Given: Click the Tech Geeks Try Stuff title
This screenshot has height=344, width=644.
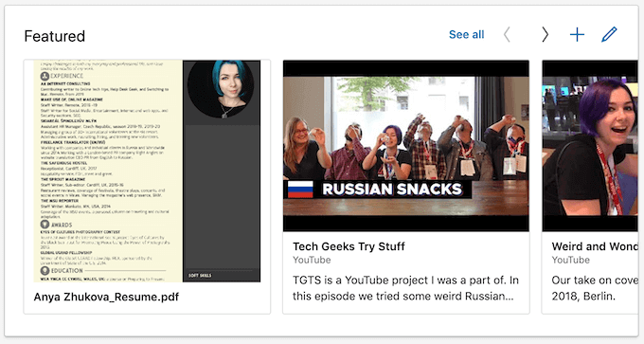Looking at the screenshot, I should tap(349, 246).
